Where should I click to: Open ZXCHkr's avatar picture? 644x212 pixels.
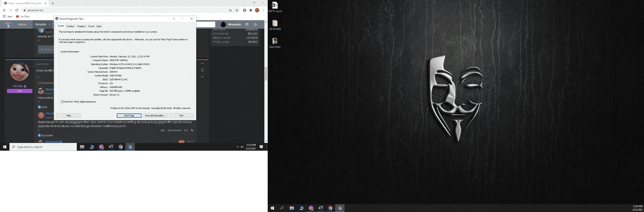point(19,72)
